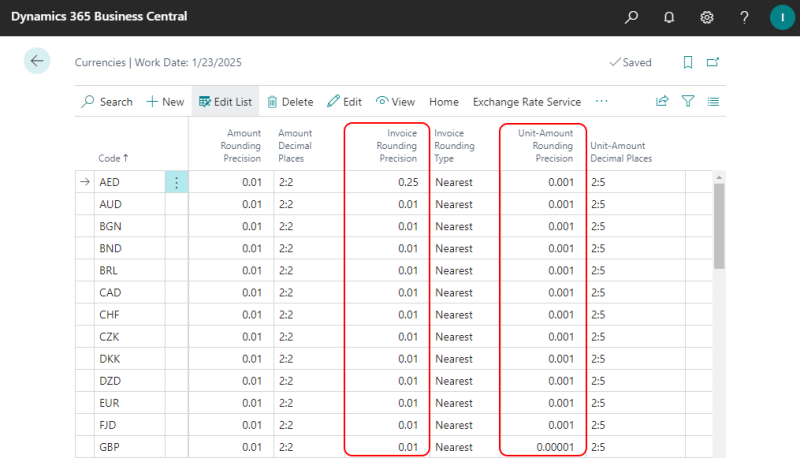Click Unit-Amount Decimal Places header

(621, 152)
